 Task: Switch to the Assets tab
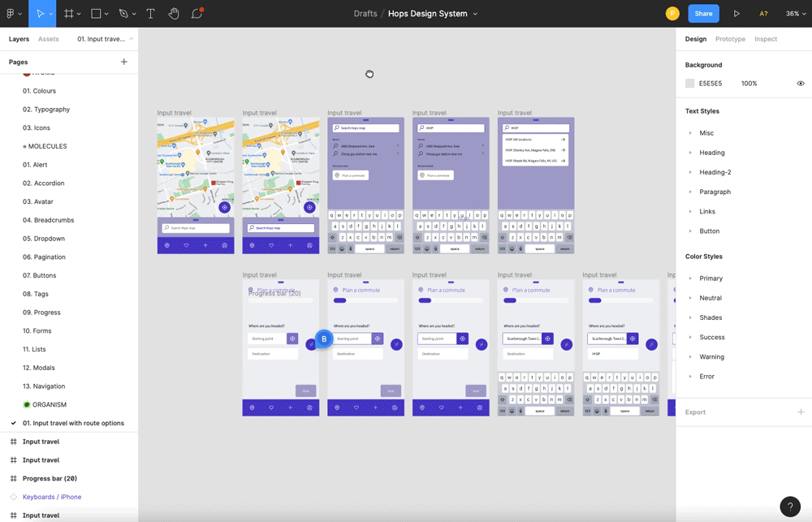48,39
